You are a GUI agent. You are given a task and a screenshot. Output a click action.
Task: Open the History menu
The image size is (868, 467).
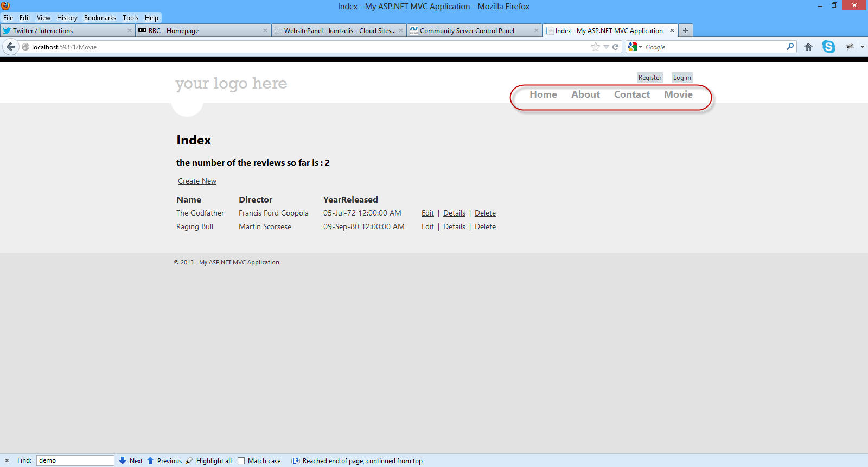click(67, 17)
